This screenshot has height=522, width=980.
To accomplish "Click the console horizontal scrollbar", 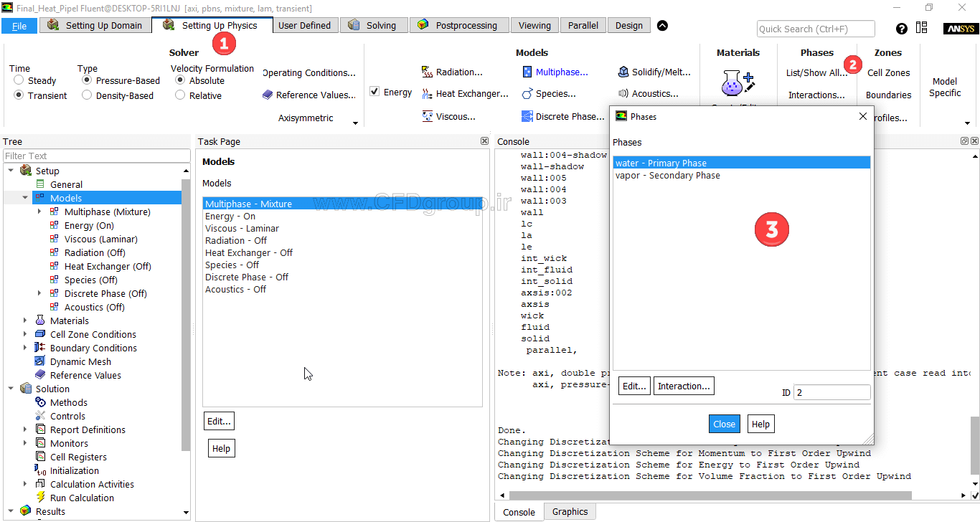I will pyautogui.click(x=710, y=495).
